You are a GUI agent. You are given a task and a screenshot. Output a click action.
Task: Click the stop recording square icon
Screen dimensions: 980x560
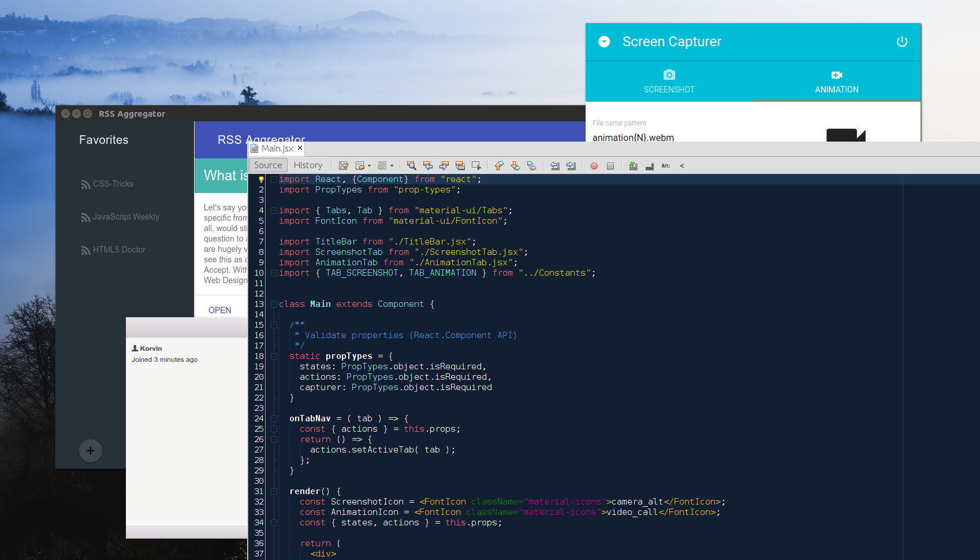click(x=610, y=166)
